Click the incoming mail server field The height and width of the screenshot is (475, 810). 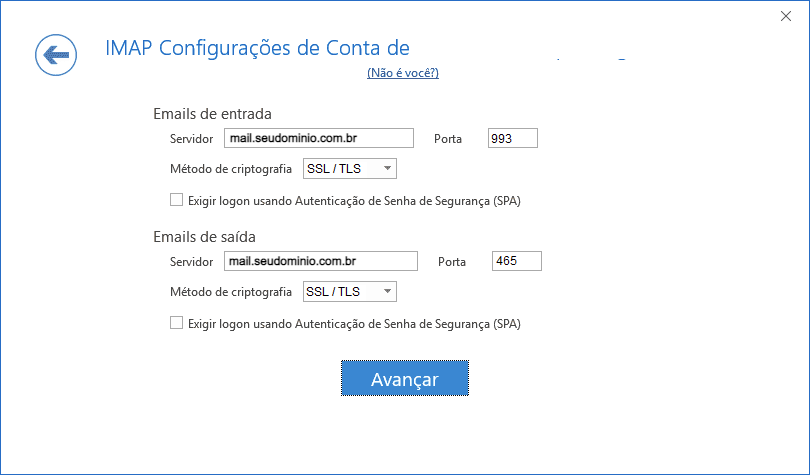pyautogui.click(x=319, y=138)
